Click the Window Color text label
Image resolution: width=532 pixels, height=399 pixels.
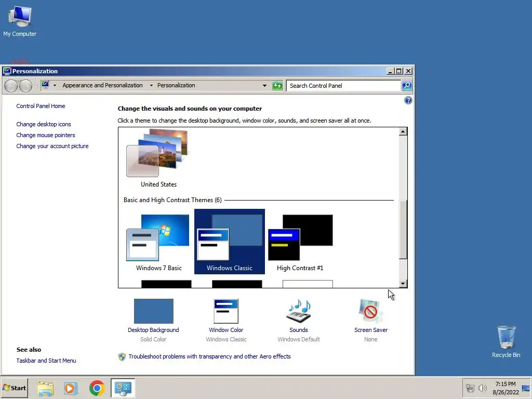226,330
